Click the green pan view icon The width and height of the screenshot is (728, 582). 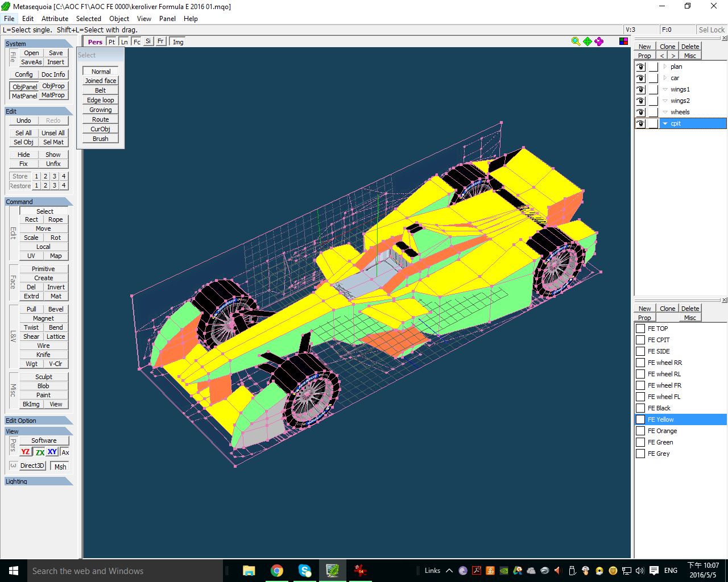tap(588, 41)
